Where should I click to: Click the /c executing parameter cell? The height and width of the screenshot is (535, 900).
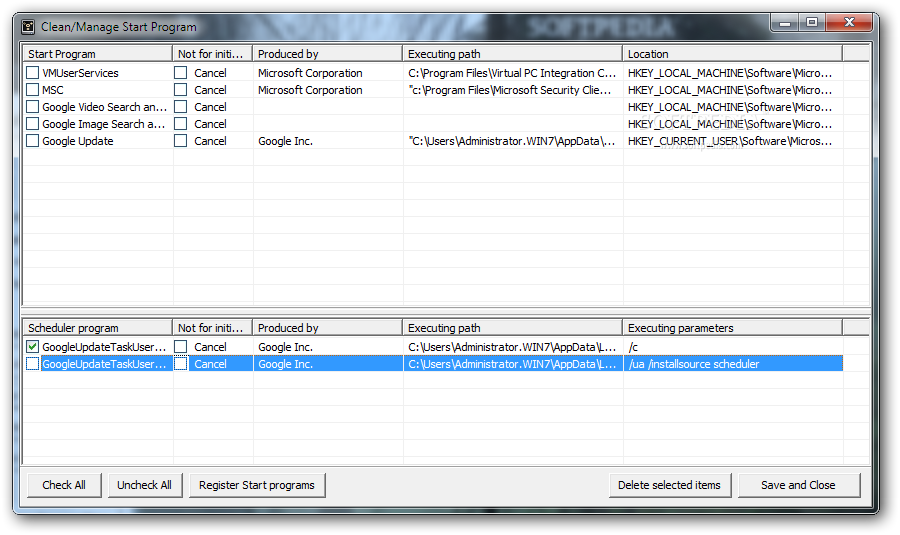[633, 347]
